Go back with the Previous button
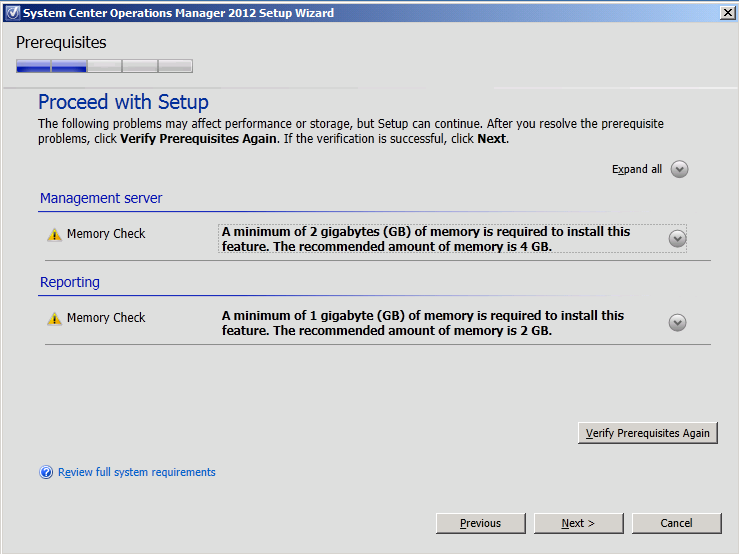Screen dimensions: 739x554 pos(480,523)
